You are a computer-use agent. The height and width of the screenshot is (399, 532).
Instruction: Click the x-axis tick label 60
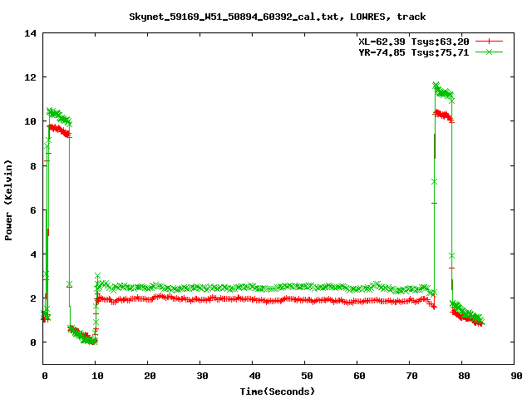359,376
